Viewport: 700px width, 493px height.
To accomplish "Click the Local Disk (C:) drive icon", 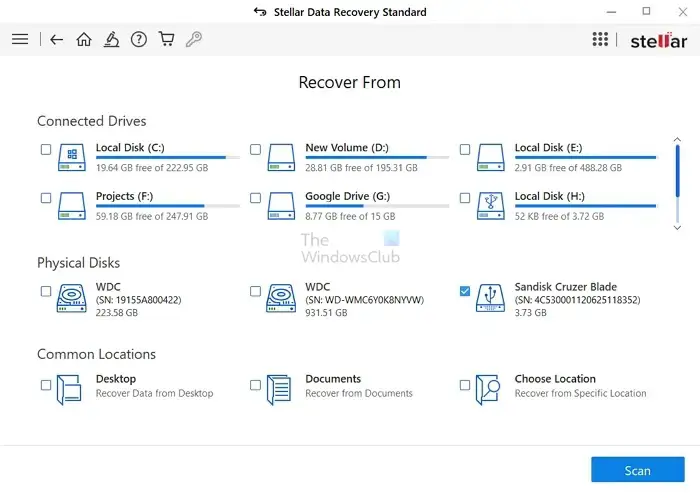I will coord(71,157).
